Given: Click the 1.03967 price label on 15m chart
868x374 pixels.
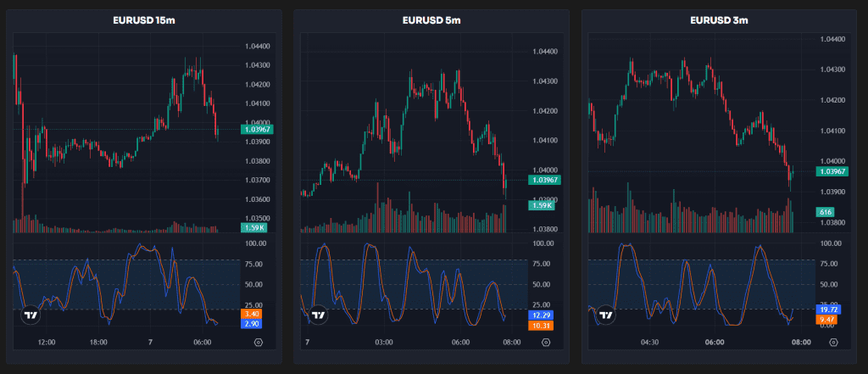Looking at the screenshot, I should [x=256, y=130].
